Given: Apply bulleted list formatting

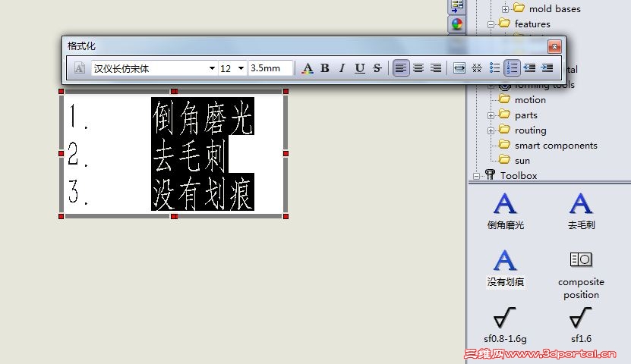Looking at the screenshot, I should pyautogui.click(x=494, y=68).
